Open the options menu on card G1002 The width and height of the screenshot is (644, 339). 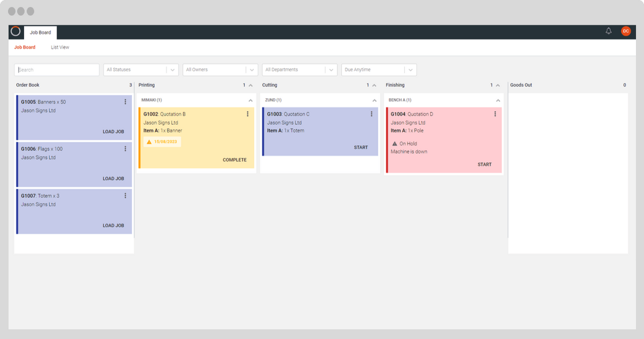point(247,113)
